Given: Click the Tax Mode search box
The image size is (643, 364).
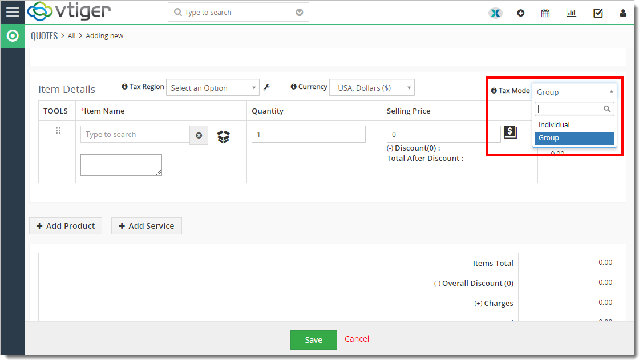Looking at the screenshot, I should (574, 108).
